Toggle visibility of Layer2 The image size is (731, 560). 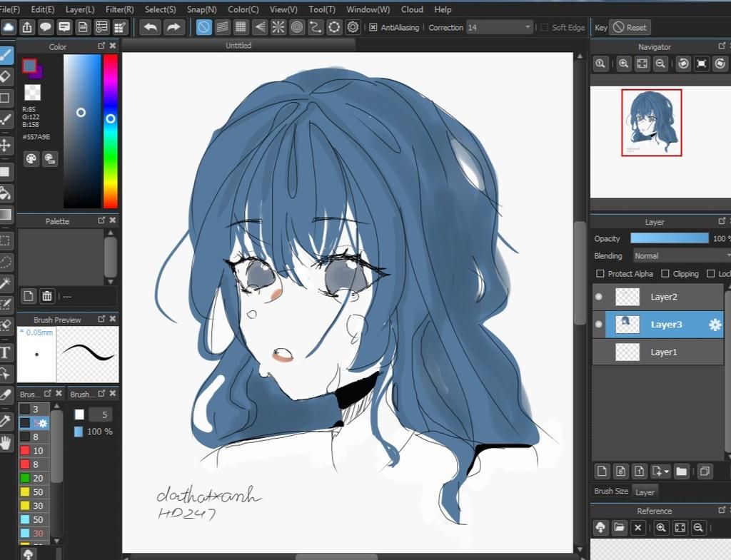(x=599, y=297)
